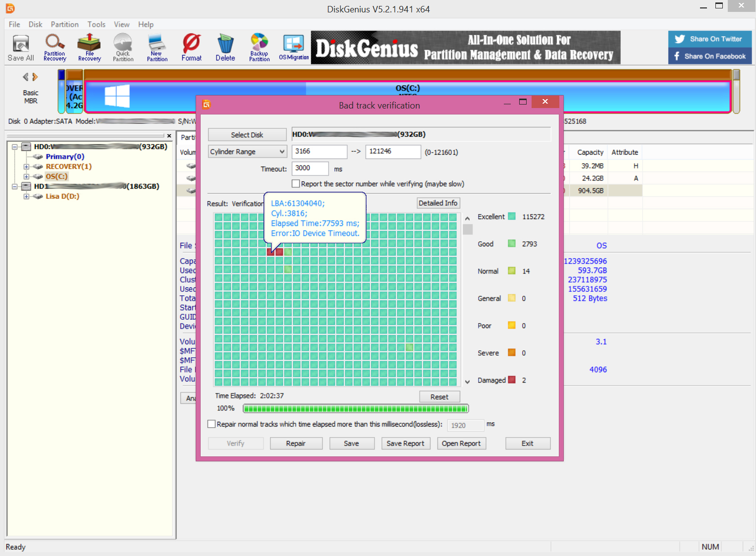Collapse the HD1 disk tree node
Viewport: 756px width, 556px height.
[x=15, y=186]
